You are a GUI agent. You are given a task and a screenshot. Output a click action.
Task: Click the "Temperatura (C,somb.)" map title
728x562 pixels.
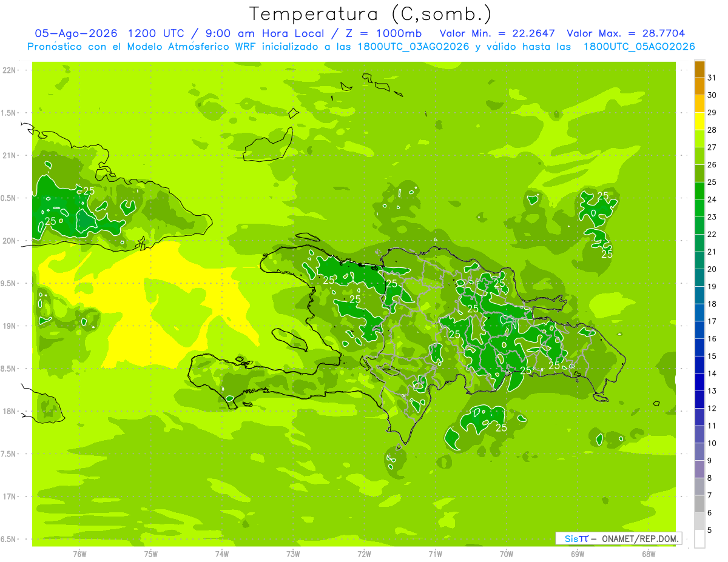(370, 14)
